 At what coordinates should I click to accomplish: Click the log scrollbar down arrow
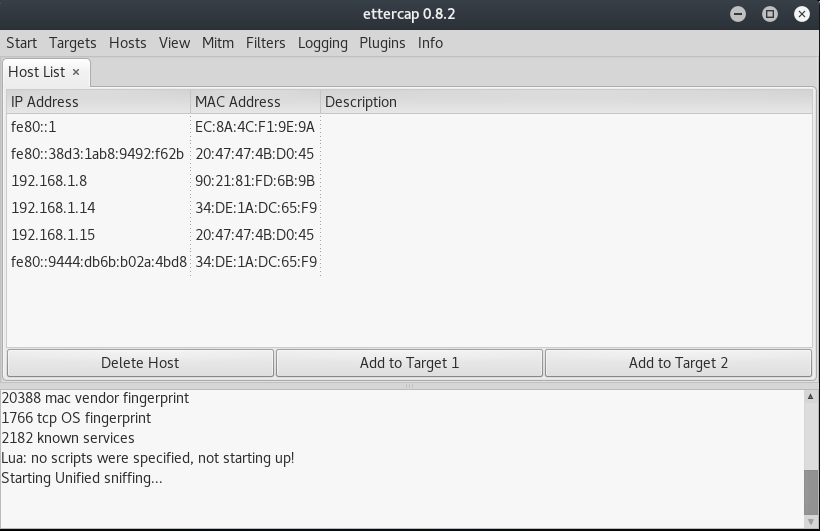coord(811,522)
